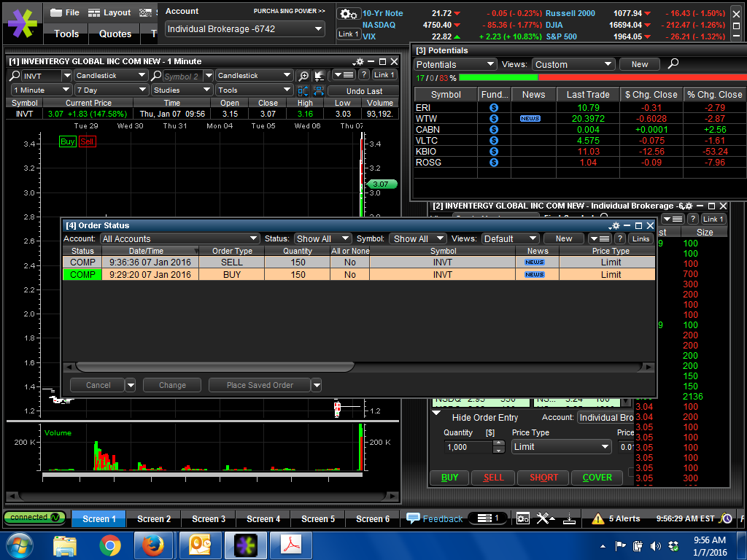Open the 1 Minute interval dropdown
The height and width of the screenshot is (560, 747).
pyautogui.click(x=42, y=90)
